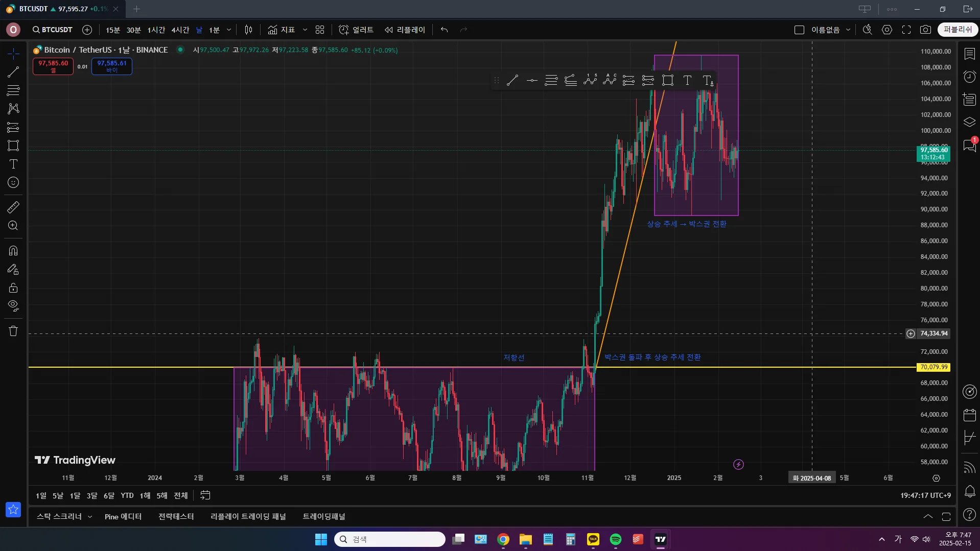
Task: Take a chart snapshot with camera icon
Action: pyautogui.click(x=925, y=30)
